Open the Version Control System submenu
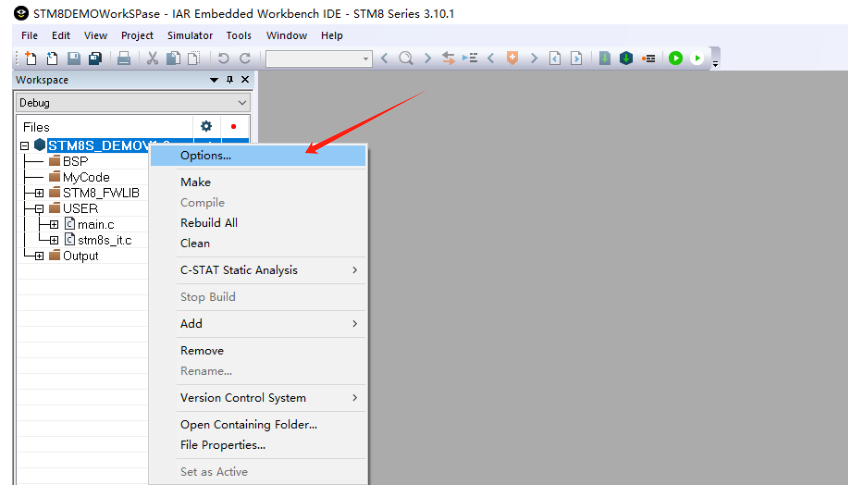The height and width of the screenshot is (485, 848). (259, 397)
